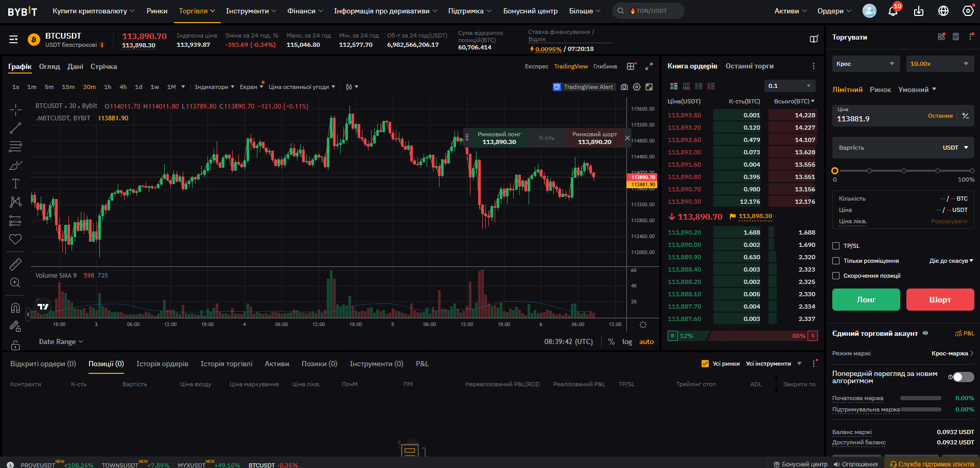The width and height of the screenshot is (980, 468).
Task: Toggle percent scale on chart
Action: (611, 341)
